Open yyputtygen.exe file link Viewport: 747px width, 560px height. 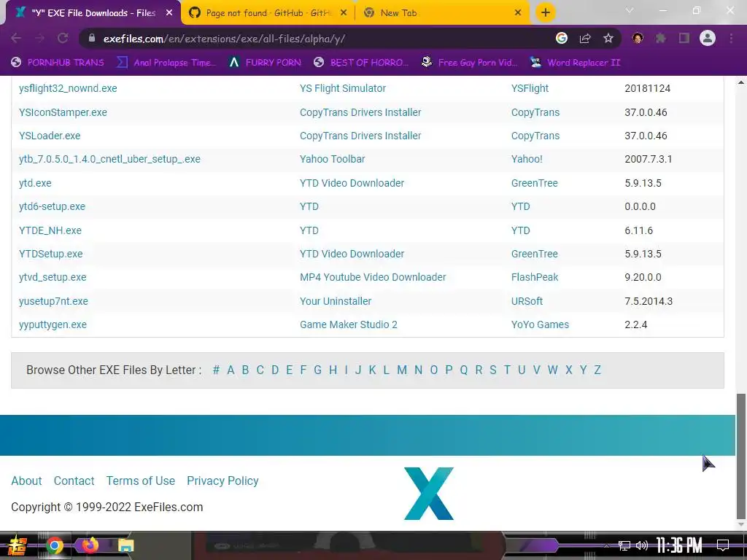coord(53,324)
